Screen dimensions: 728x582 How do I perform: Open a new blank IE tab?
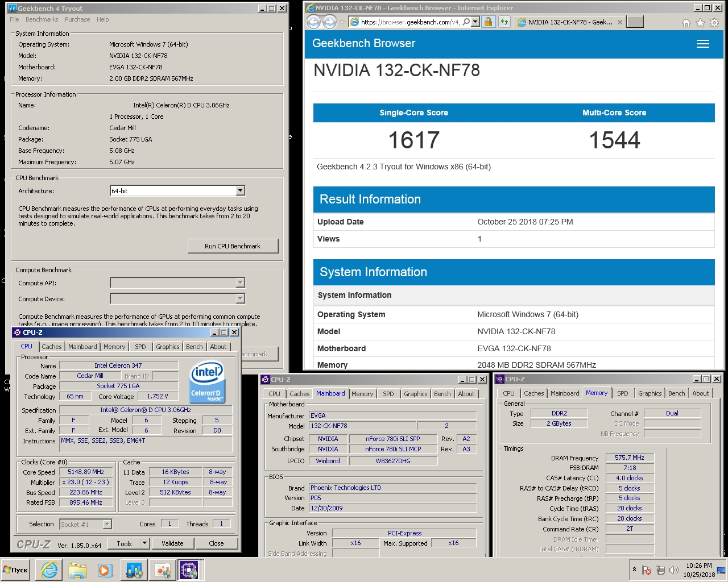635,22
